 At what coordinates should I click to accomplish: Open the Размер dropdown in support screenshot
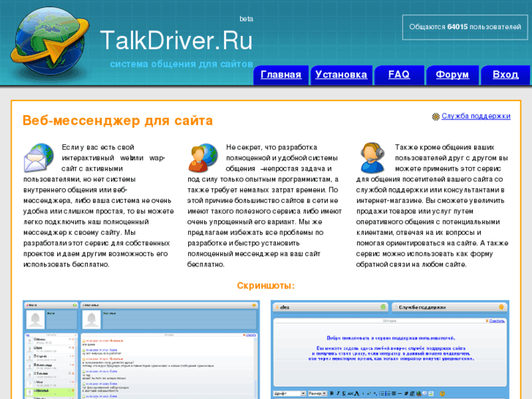[x=318, y=394]
